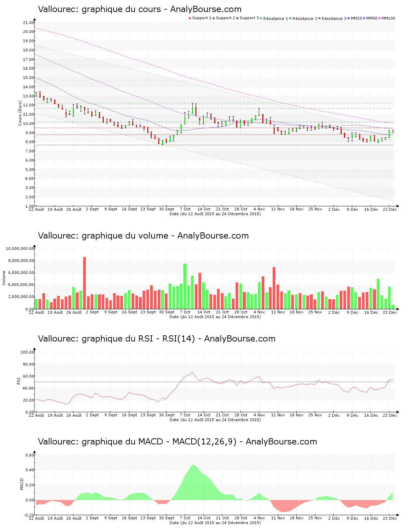Click the date range caption under price chart
Viewport: 412px width, 532px height.
coord(215,214)
